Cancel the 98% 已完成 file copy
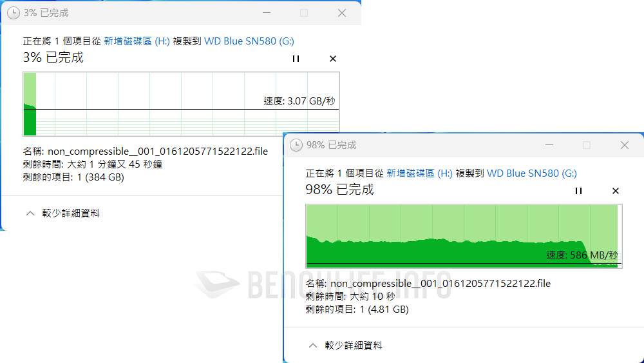The image size is (644, 363). pos(616,191)
